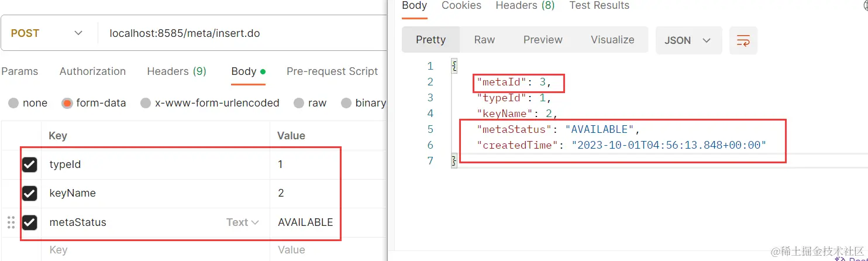Click the metaStatus key cell
This screenshot has height=261, width=868.
133,222
